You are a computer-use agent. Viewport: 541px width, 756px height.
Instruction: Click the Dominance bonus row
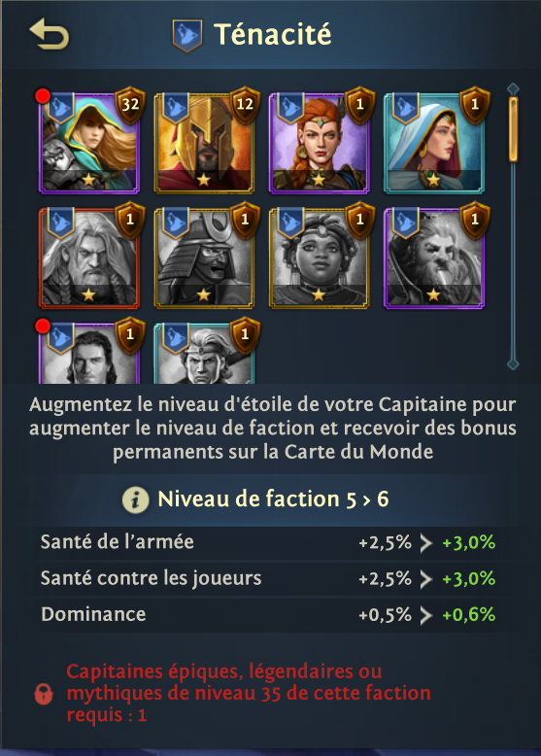pos(269,615)
